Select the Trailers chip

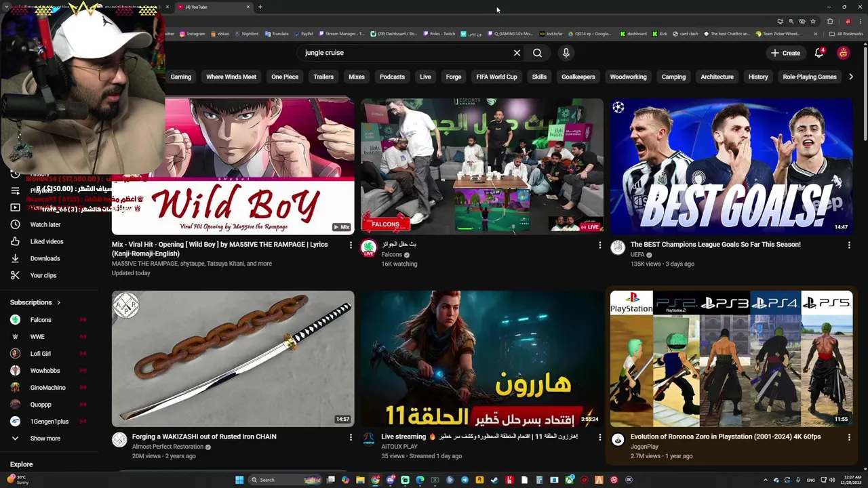[x=323, y=77]
